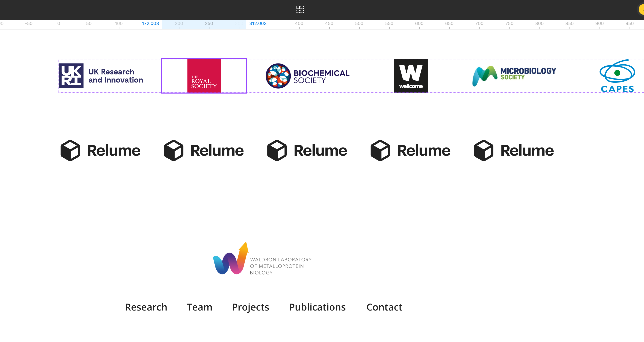Click the yellow avatar at top right

(641, 9)
